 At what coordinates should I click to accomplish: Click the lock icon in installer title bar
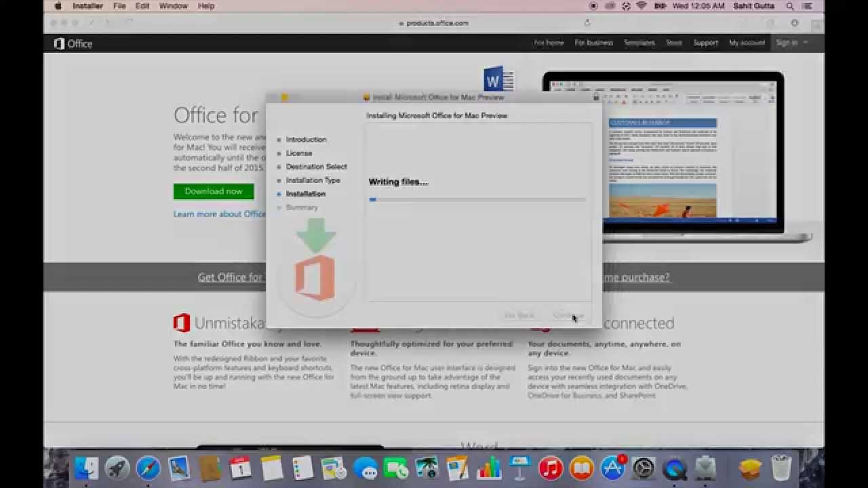(x=595, y=98)
